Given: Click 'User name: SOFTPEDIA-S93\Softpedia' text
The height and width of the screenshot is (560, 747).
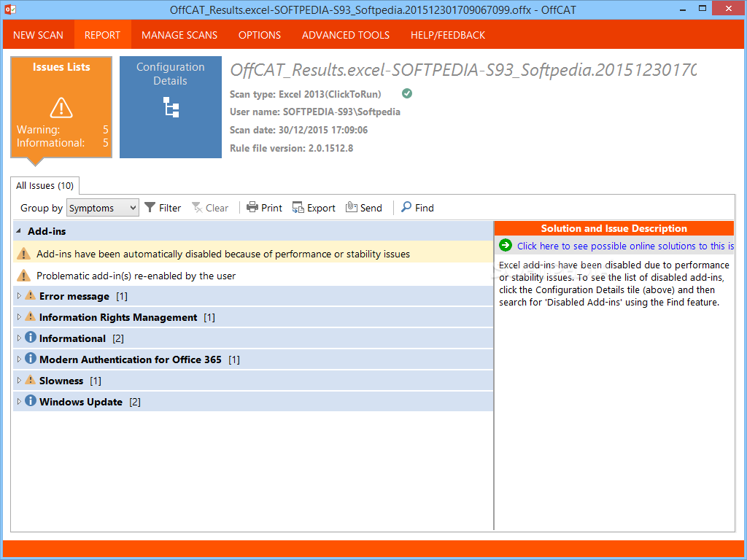Looking at the screenshot, I should click(x=315, y=112).
